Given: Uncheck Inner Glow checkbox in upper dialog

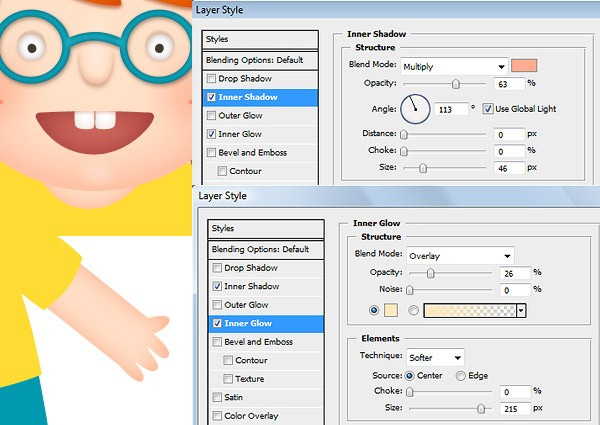Looking at the screenshot, I should 211,134.
